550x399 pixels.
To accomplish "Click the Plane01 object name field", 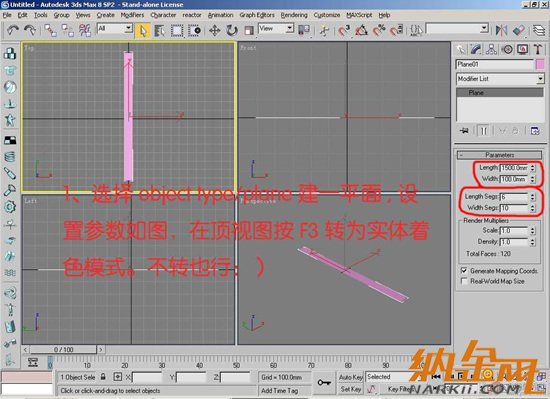I will coord(495,65).
